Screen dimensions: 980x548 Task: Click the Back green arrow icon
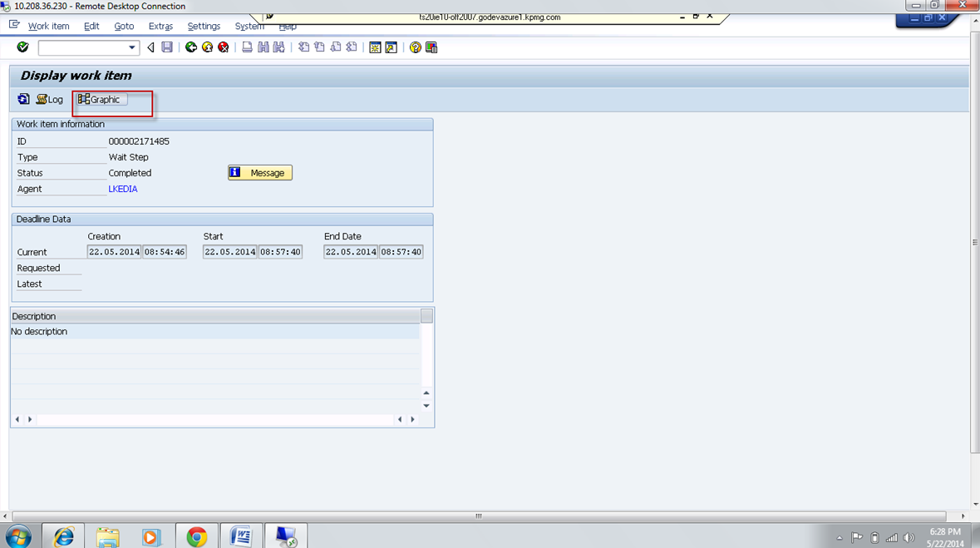(x=191, y=47)
